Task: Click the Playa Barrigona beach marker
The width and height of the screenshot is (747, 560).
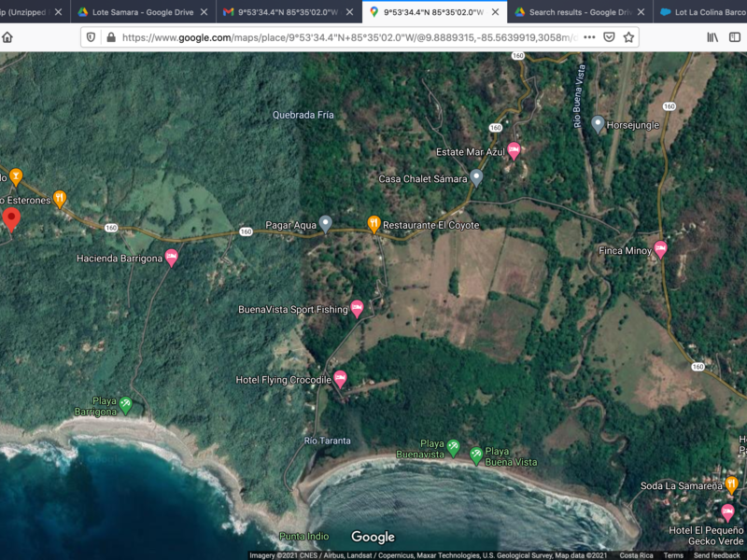Action: click(x=125, y=406)
